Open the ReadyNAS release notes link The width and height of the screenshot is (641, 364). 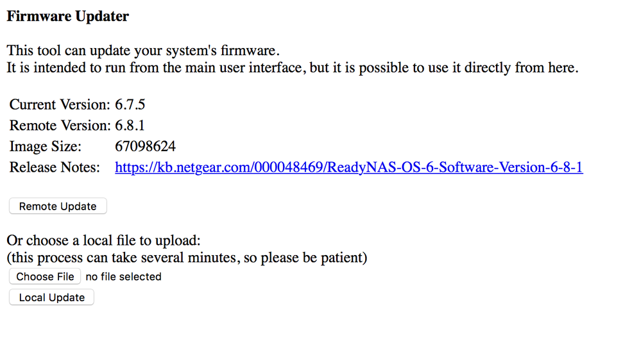pos(348,168)
